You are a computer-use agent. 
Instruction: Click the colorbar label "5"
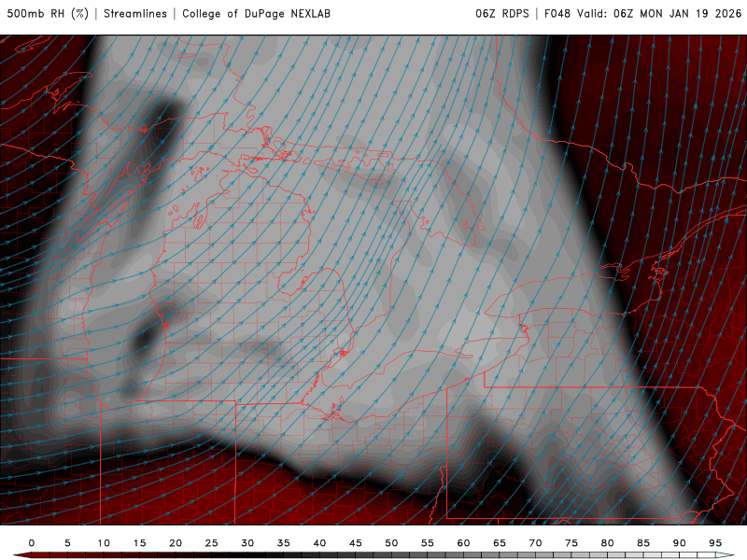coord(67,543)
